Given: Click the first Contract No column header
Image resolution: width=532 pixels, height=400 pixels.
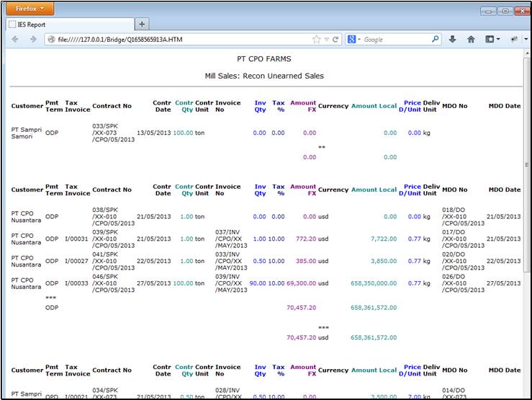Looking at the screenshot, I should (112, 106).
